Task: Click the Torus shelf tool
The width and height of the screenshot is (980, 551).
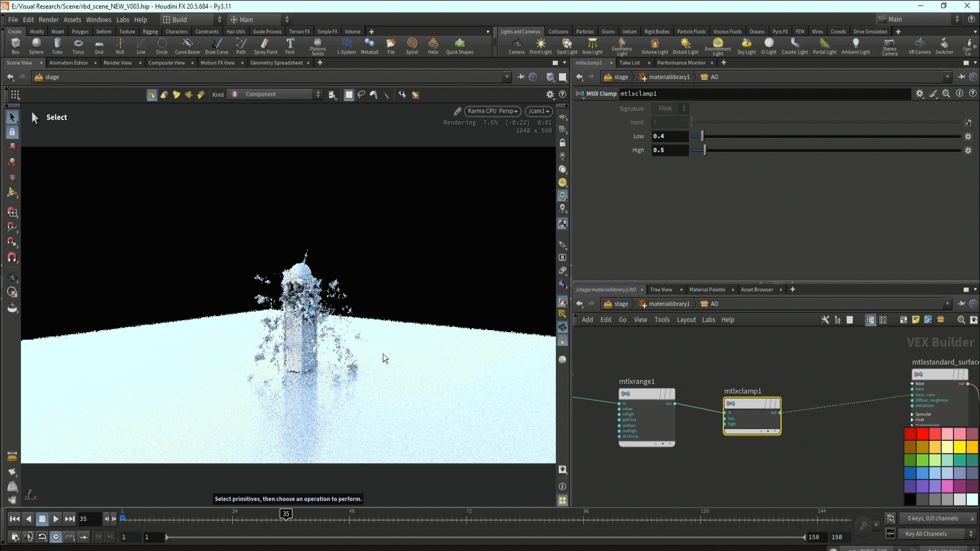Action: [x=78, y=45]
